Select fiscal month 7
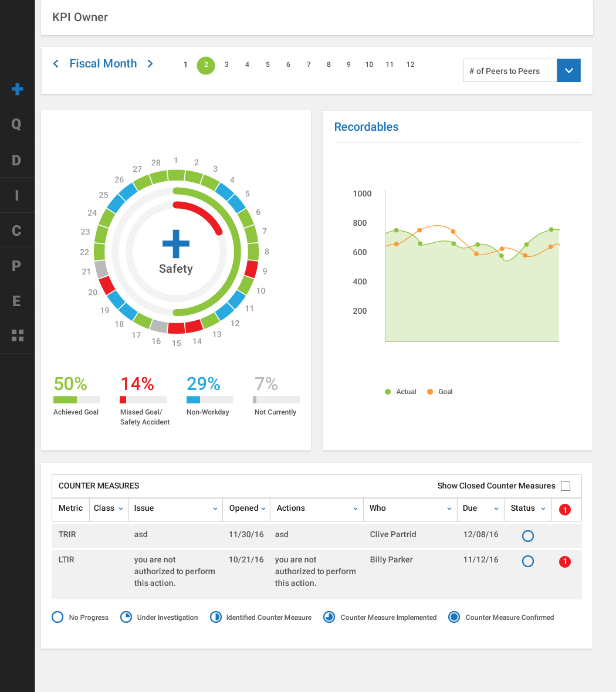 309,65
